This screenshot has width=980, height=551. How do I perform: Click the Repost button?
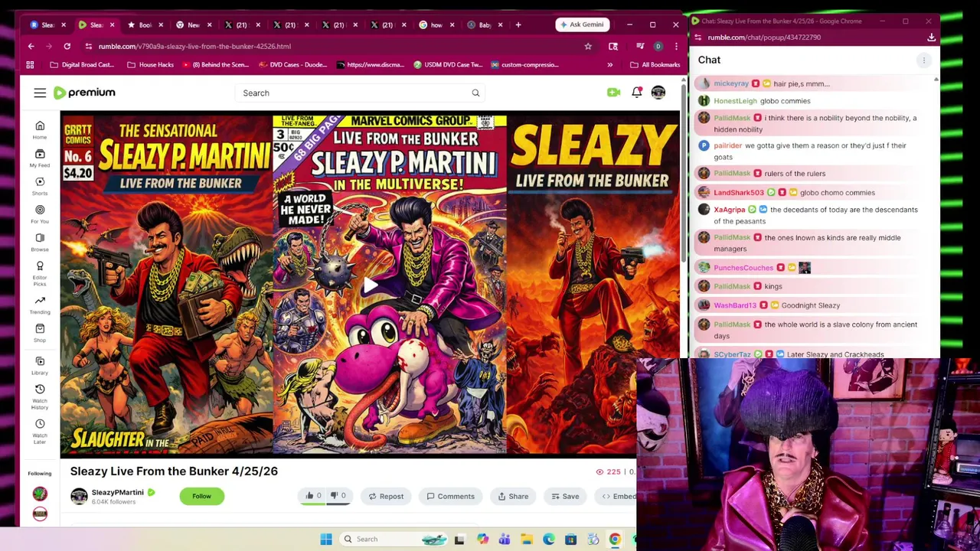(385, 496)
